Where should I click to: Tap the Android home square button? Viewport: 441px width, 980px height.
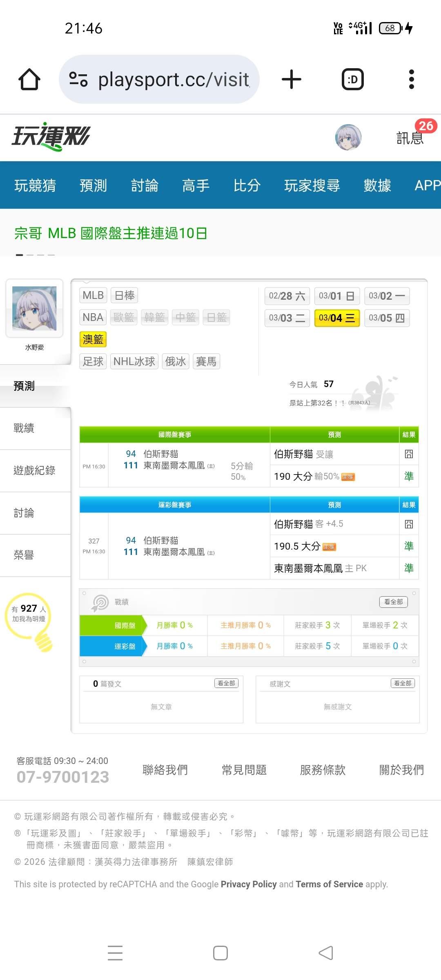220,953
